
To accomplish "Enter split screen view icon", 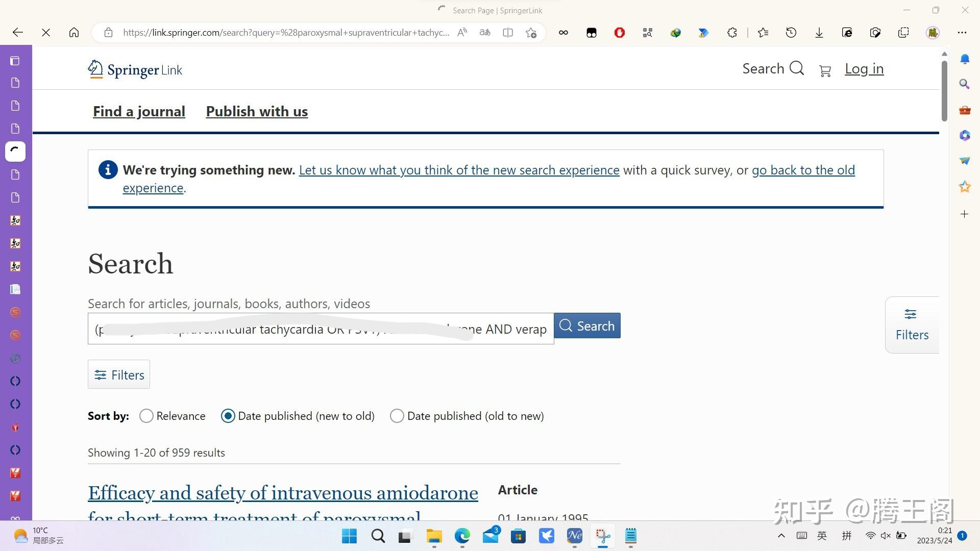I will (x=508, y=33).
